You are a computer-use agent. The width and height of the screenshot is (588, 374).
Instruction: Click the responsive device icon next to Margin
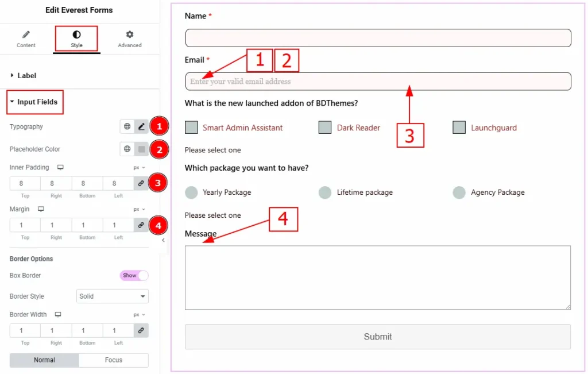[41, 210]
